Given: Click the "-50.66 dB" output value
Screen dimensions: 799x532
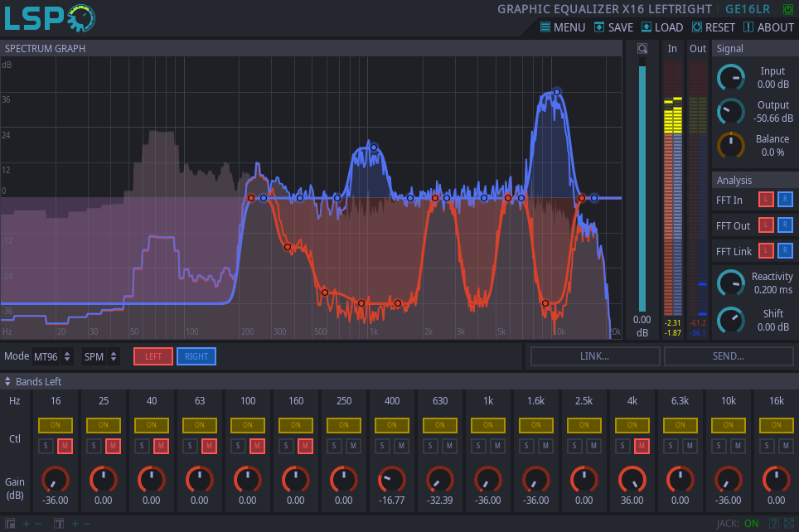Looking at the screenshot, I should (773, 118).
